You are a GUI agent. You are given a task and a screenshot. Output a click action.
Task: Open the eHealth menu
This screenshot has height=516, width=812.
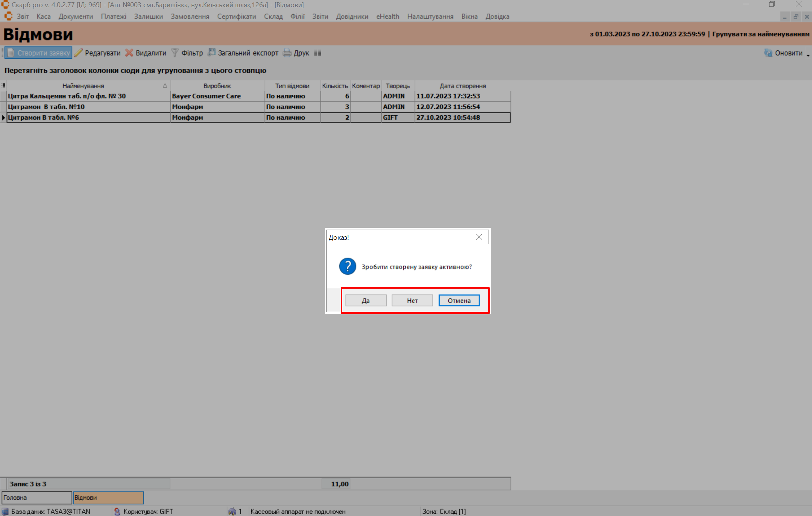click(387, 17)
